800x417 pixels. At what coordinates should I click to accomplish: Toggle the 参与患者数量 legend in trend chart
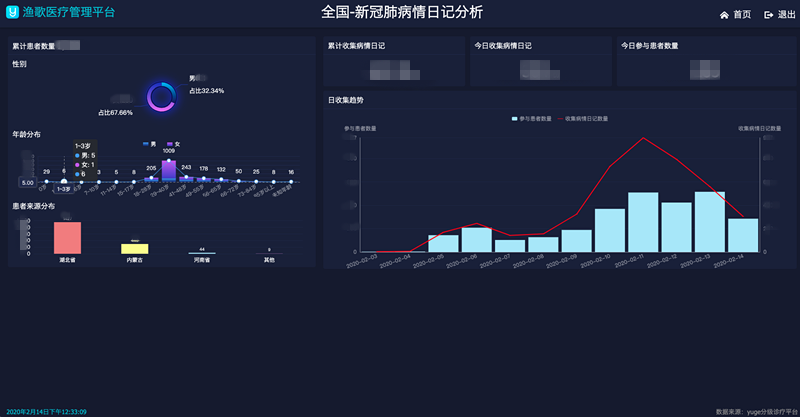pyautogui.click(x=532, y=118)
